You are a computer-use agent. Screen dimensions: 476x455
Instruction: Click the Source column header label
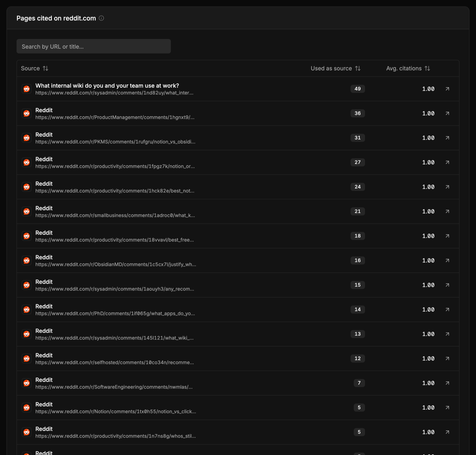coord(30,68)
